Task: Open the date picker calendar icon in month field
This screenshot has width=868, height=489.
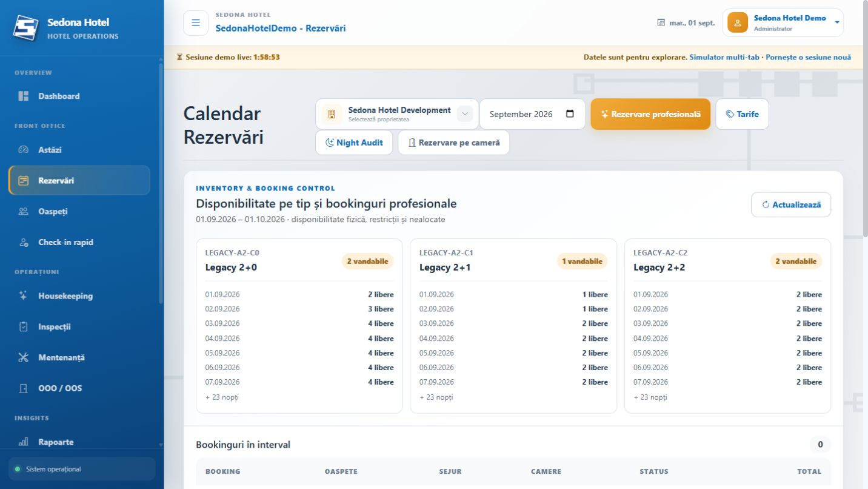Action: tap(570, 114)
